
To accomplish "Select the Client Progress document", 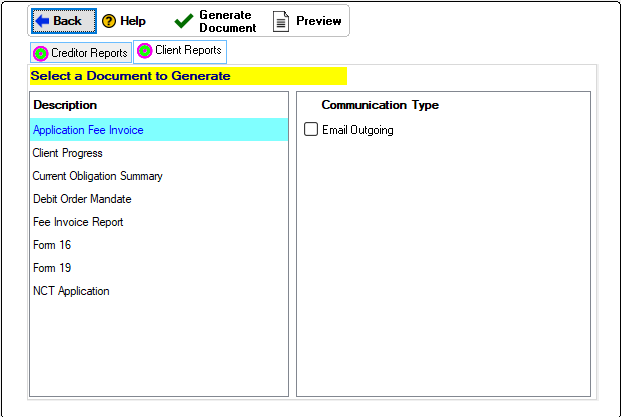I will (68, 153).
